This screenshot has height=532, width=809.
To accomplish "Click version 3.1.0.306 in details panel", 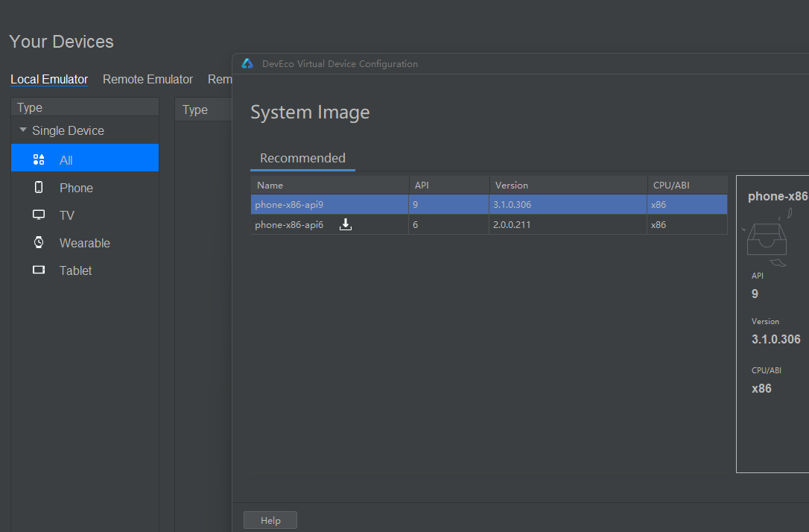I will tap(776, 339).
